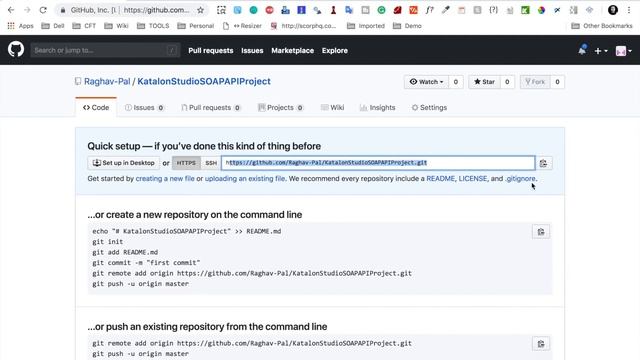Open the Settings tab

pyautogui.click(x=429, y=107)
